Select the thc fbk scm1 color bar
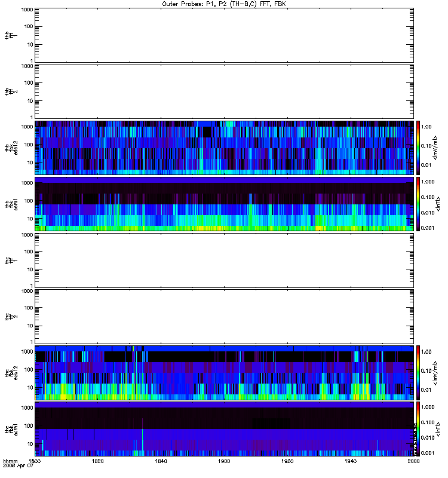The width and height of the screenshot is (448, 478). 418,429
